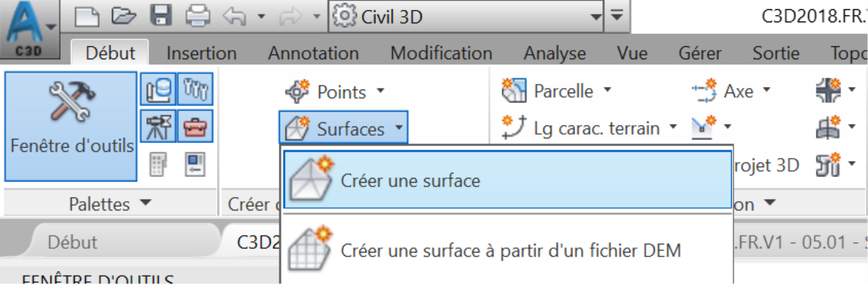Click the survey camera palette icon
868x284 pixels.
tap(157, 126)
